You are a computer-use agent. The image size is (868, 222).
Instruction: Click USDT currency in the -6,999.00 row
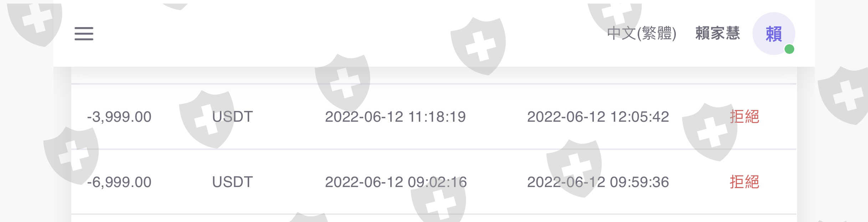(232, 182)
